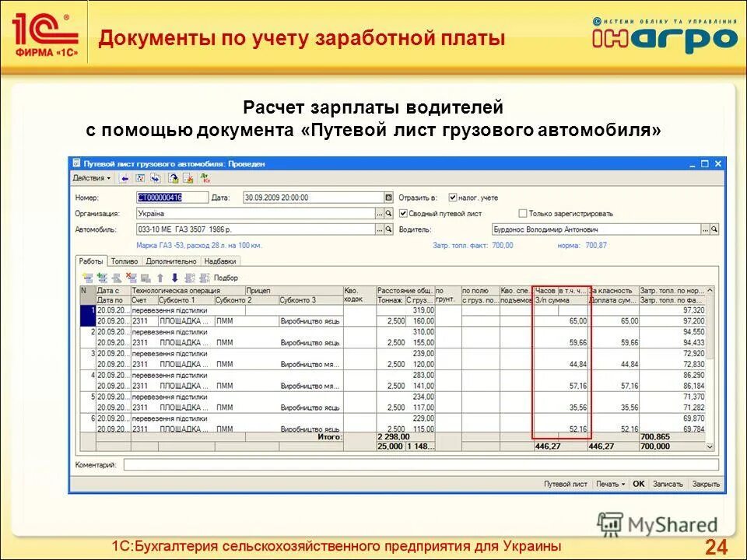Click the Путевой лист button at bottom
Image resolution: width=747 pixels, height=560 pixels.
(566, 484)
